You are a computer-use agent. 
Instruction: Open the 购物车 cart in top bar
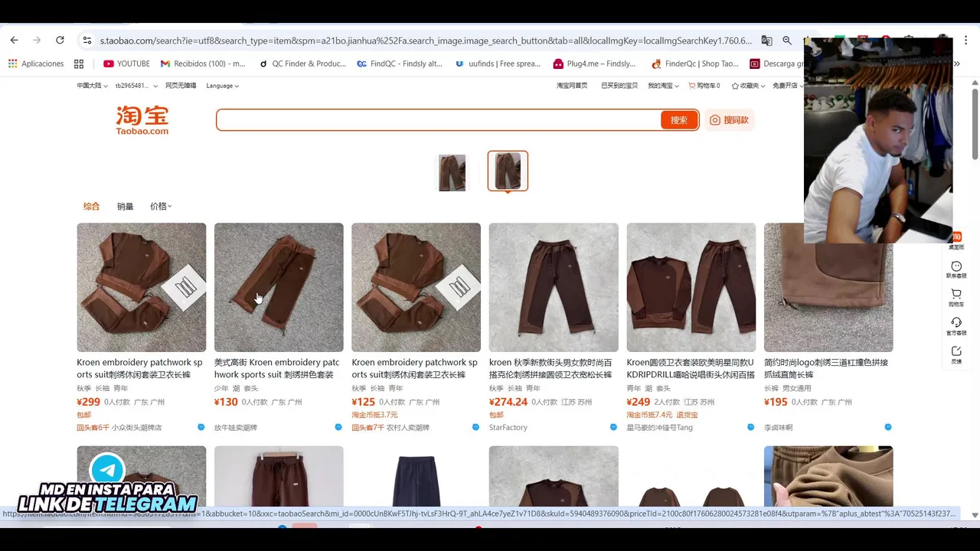click(704, 86)
